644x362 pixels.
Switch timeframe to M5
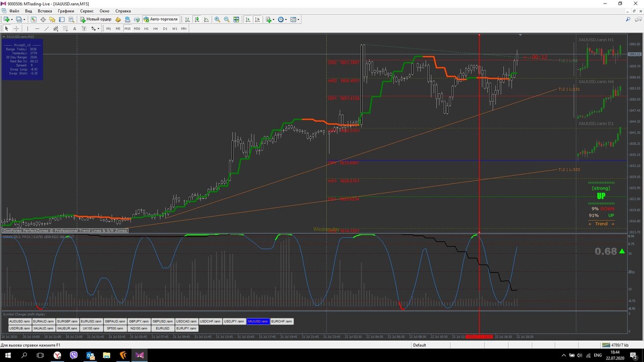tap(118, 28)
